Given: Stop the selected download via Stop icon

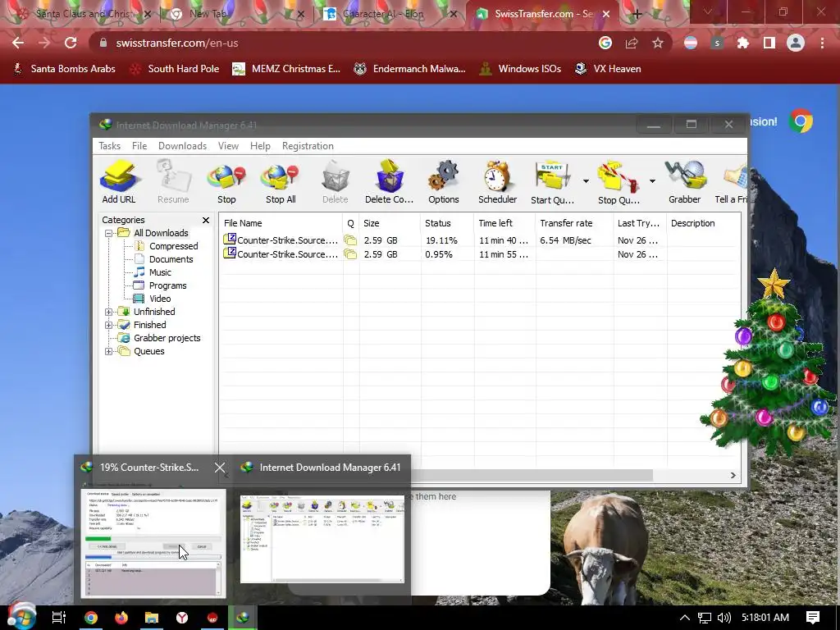Looking at the screenshot, I should pyautogui.click(x=226, y=182).
